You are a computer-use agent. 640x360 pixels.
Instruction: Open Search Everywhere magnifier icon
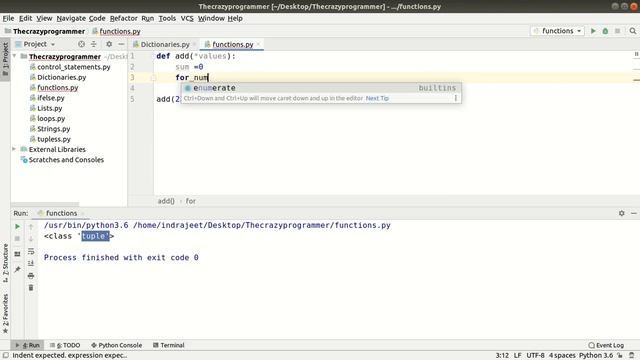click(x=633, y=31)
